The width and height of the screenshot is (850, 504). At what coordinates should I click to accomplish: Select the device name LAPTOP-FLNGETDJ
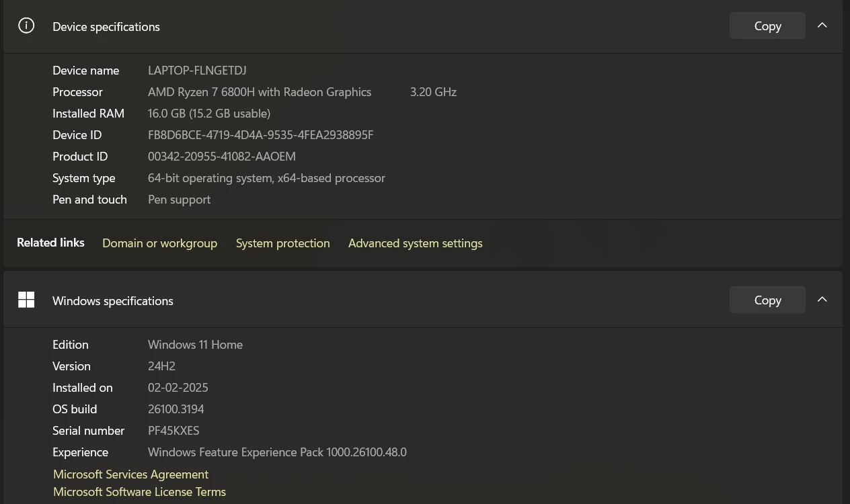197,71
